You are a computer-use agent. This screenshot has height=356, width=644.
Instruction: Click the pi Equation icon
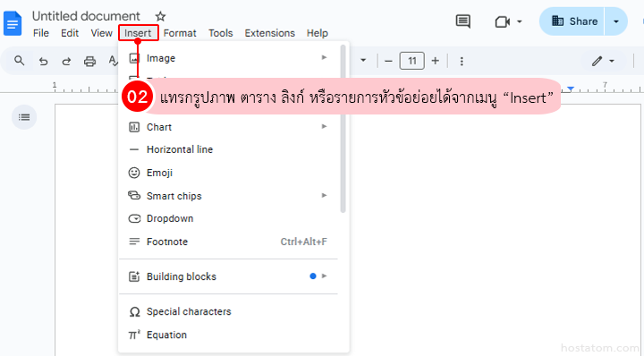click(x=134, y=335)
